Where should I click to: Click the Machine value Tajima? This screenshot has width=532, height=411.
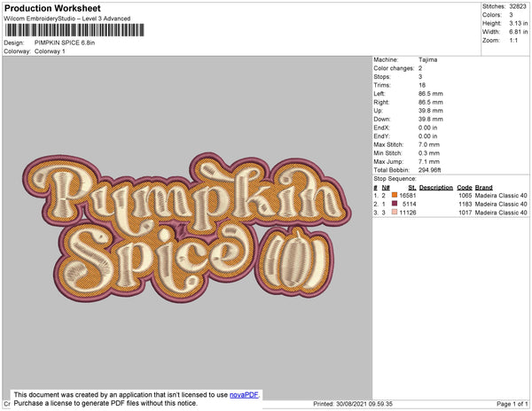point(427,59)
